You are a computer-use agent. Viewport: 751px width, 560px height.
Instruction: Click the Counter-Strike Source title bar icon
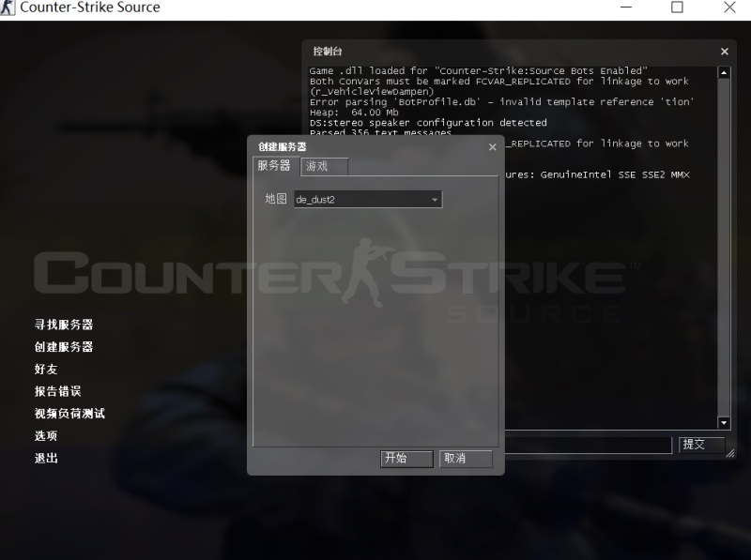pyautogui.click(x=8, y=8)
